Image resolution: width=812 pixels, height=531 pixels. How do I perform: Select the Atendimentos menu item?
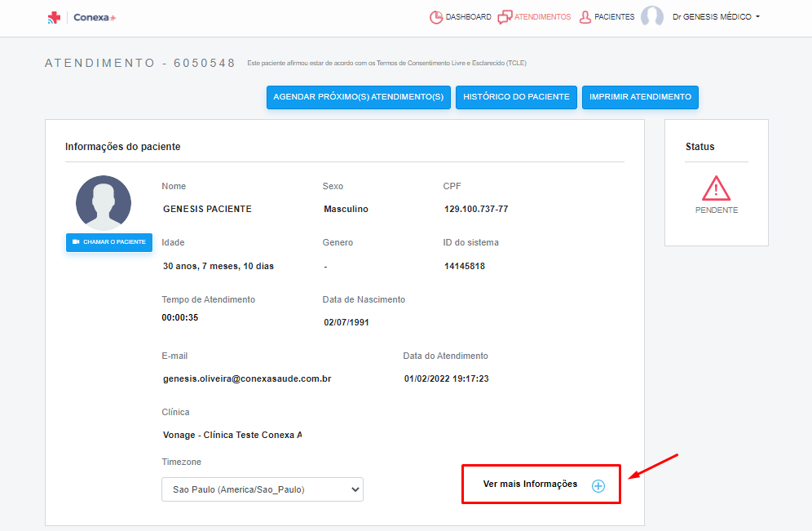point(534,17)
